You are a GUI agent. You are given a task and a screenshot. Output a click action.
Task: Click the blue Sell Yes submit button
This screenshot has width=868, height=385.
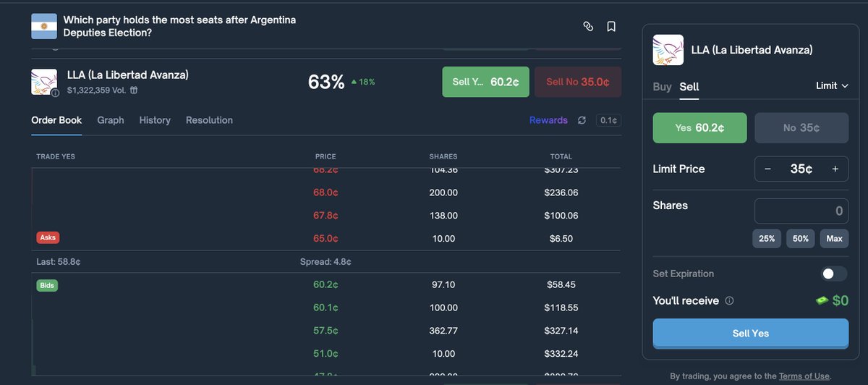(x=751, y=334)
